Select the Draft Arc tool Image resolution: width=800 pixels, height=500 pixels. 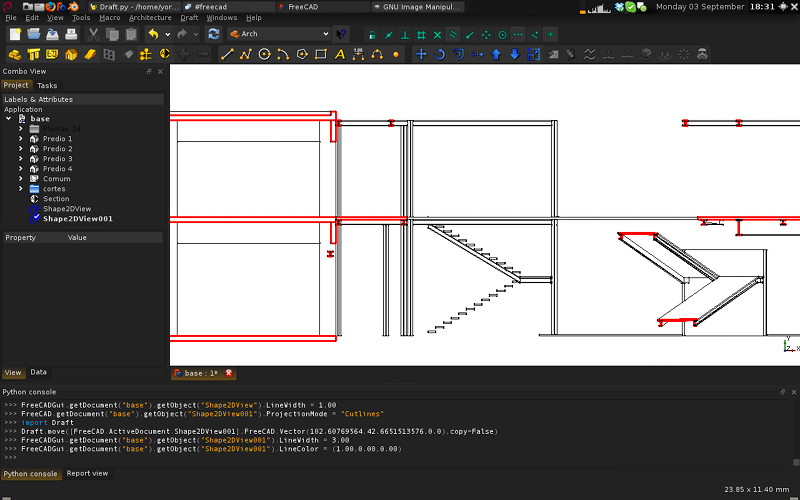click(283, 54)
